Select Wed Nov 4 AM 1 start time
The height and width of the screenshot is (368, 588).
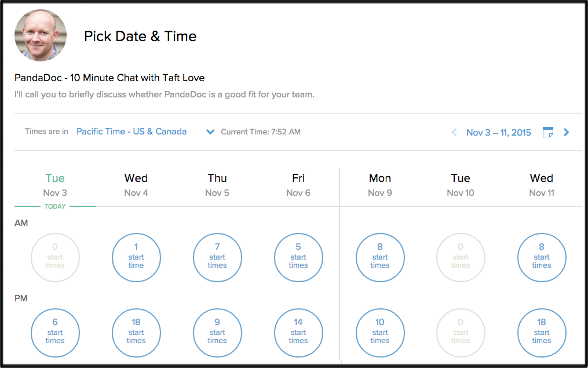point(136,257)
